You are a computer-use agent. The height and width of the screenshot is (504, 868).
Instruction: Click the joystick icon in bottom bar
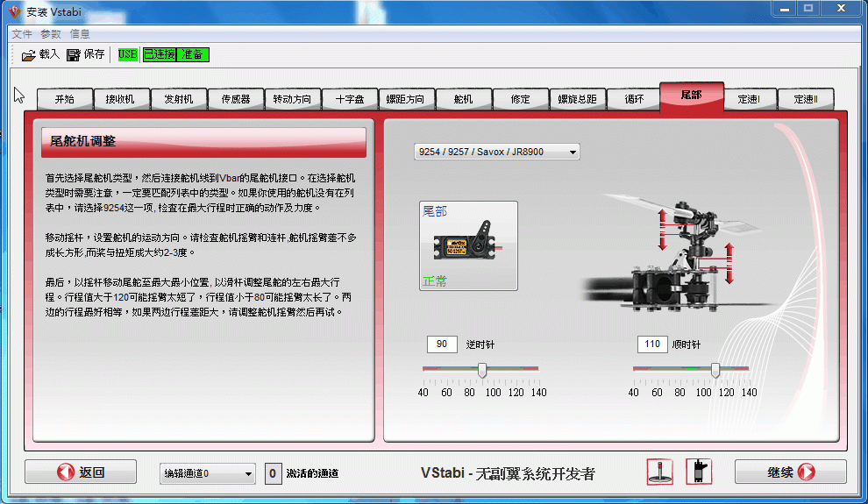coord(659,472)
